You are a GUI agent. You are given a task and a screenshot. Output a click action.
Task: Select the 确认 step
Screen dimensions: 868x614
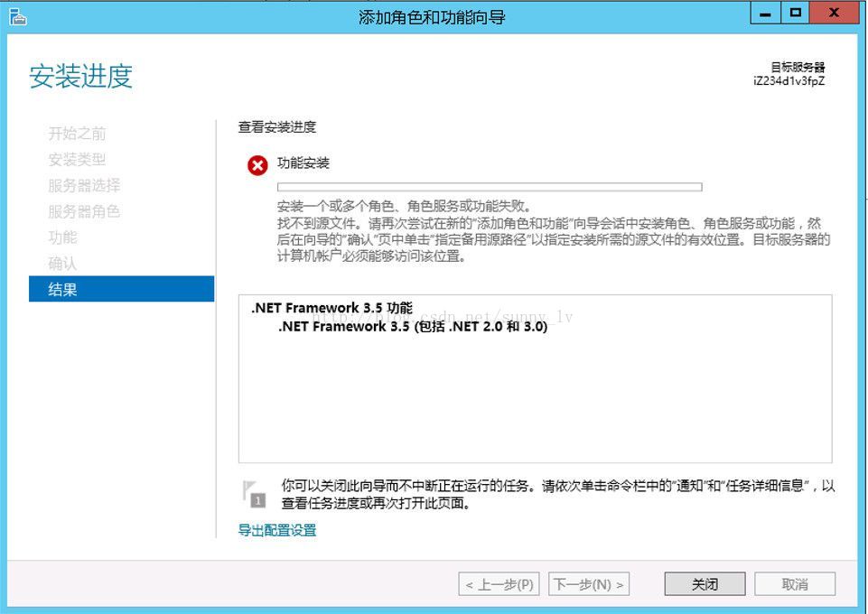[63, 263]
